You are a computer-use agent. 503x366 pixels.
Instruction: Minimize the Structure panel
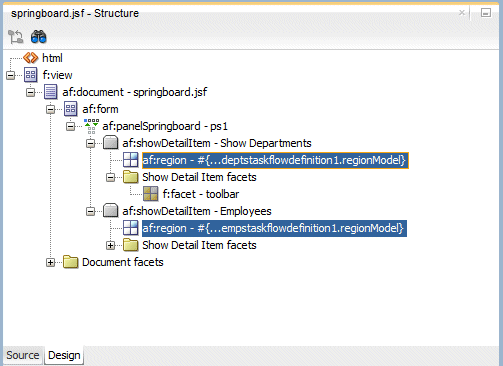[x=486, y=13]
